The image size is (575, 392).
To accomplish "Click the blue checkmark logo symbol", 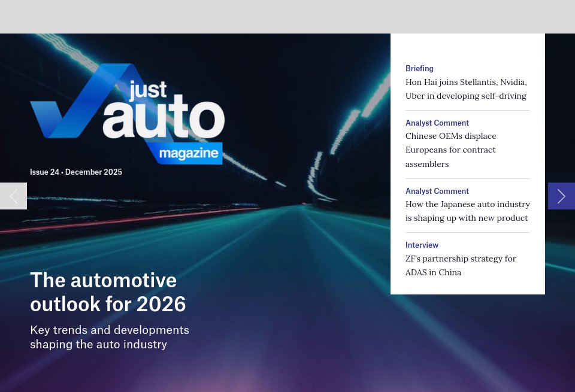I will click(66, 114).
